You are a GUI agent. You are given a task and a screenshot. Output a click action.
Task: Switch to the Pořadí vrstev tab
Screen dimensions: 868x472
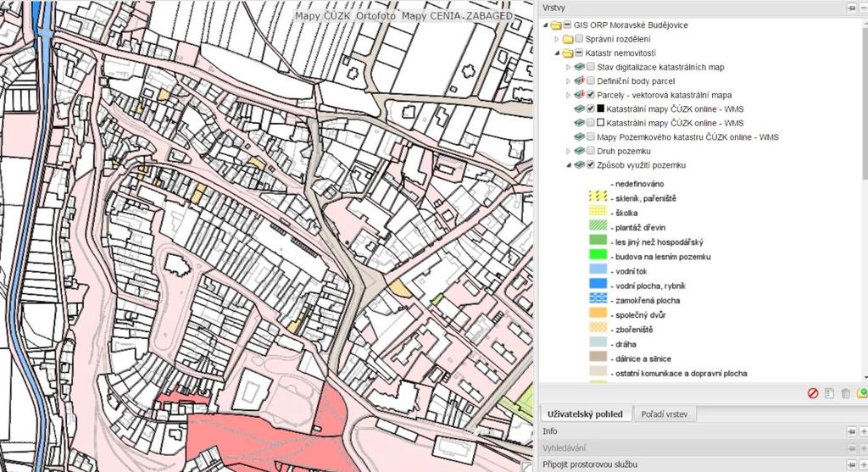(664, 414)
